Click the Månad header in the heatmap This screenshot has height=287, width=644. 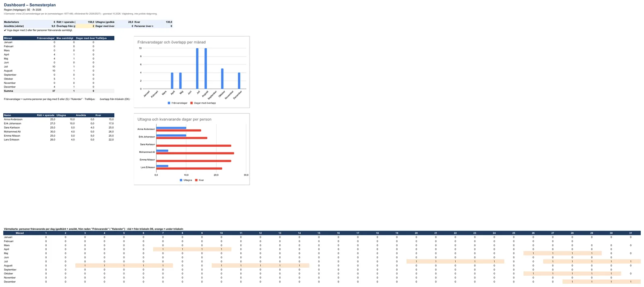point(20,233)
